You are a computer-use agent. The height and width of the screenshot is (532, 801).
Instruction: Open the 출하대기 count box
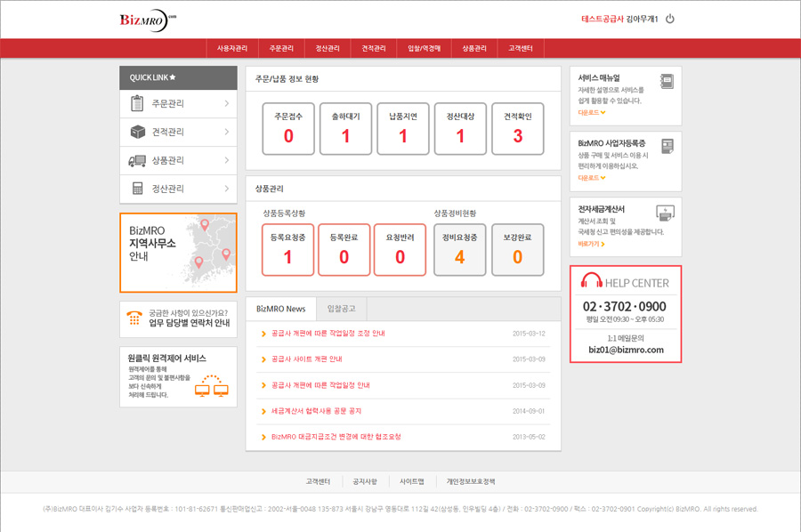pyautogui.click(x=346, y=129)
